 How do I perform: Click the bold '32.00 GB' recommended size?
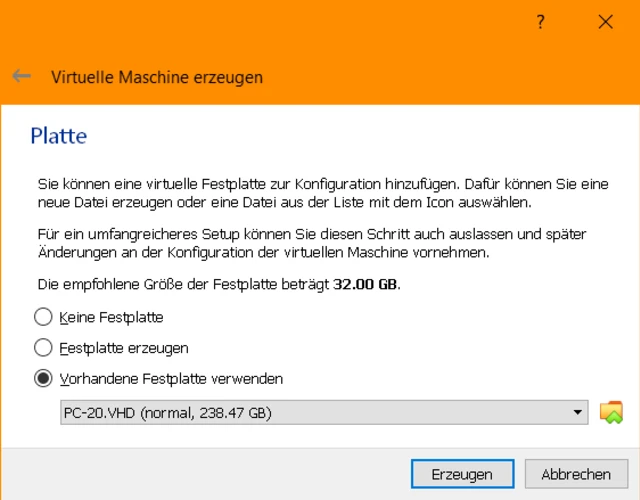tap(367, 284)
